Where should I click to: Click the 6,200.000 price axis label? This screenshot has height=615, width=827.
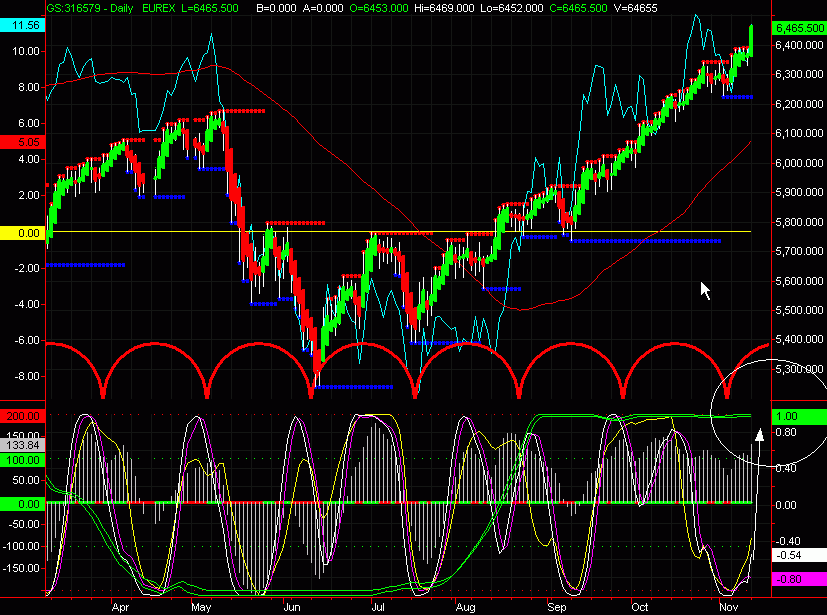[800, 104]
